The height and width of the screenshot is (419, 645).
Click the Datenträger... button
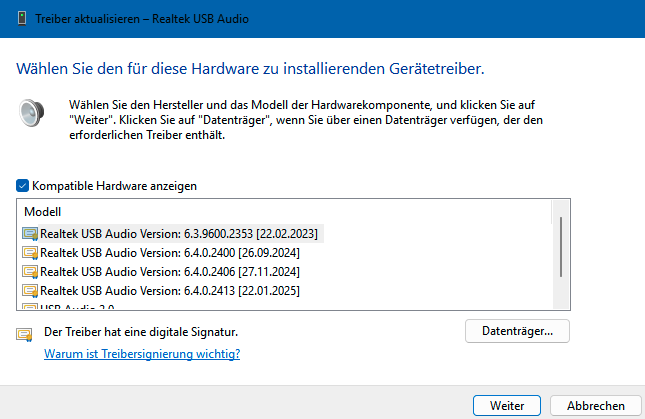pyautogui.click(x=517, y=331)
